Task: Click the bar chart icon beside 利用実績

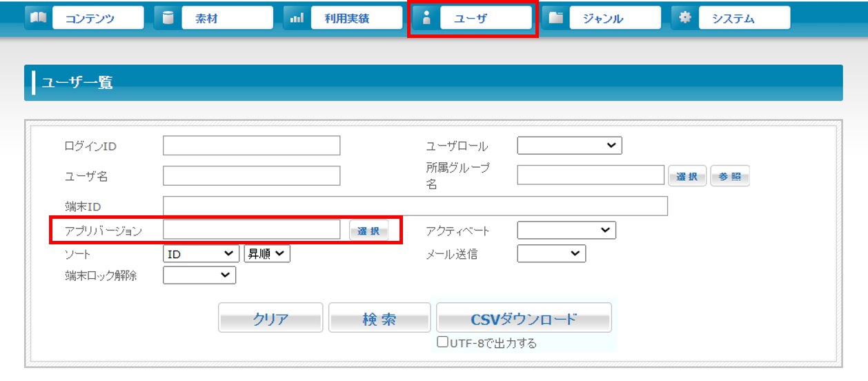Action: pos(297,19)
